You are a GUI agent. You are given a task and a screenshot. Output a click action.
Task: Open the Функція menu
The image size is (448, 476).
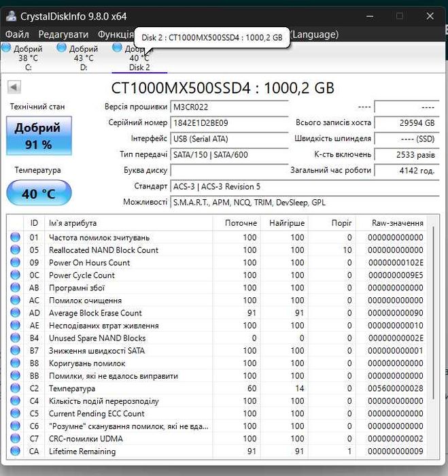coord(116,34)
